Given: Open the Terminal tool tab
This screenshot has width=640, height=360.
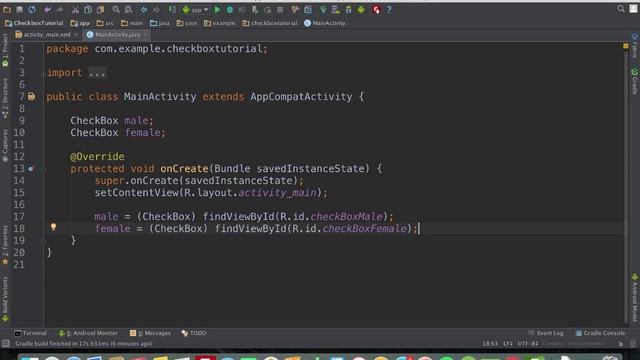Looking at the screenshot, I should (x=31, y=333).
